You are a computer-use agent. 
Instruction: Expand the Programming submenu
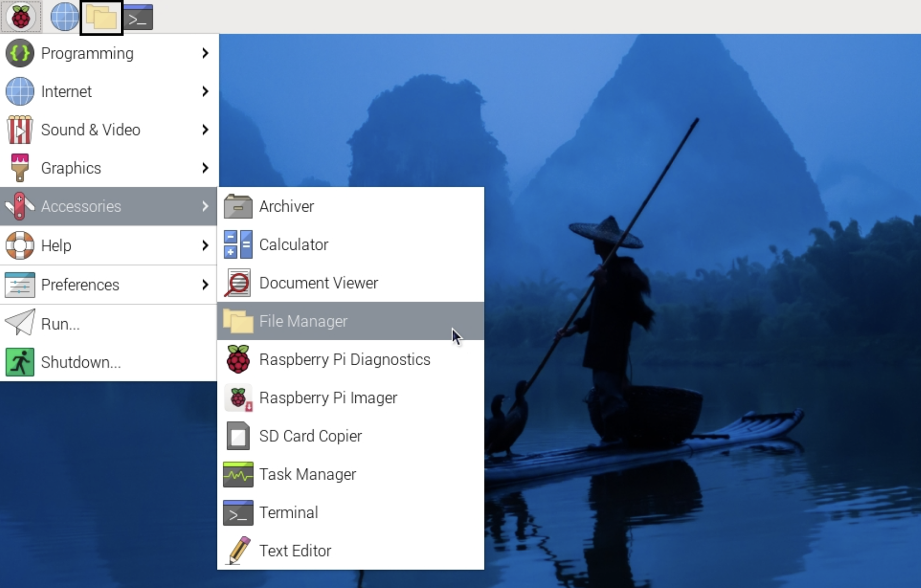[x=88, y=53]
